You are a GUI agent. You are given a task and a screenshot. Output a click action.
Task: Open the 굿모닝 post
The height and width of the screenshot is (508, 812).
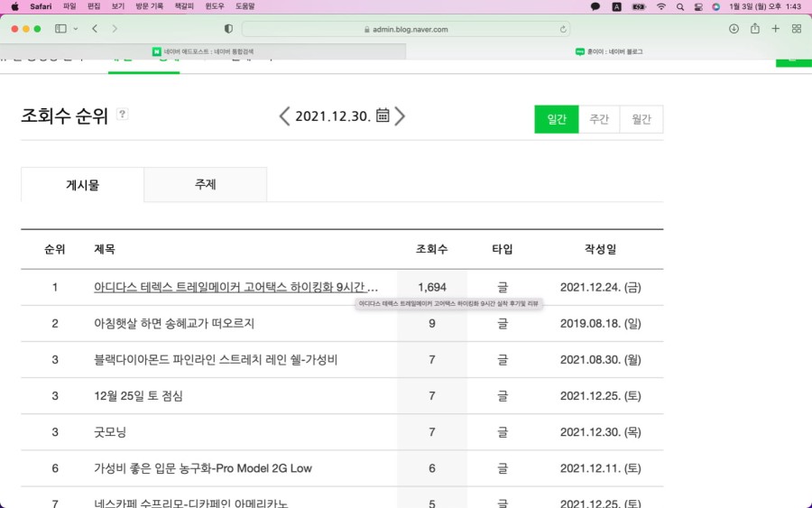(110, 432)
